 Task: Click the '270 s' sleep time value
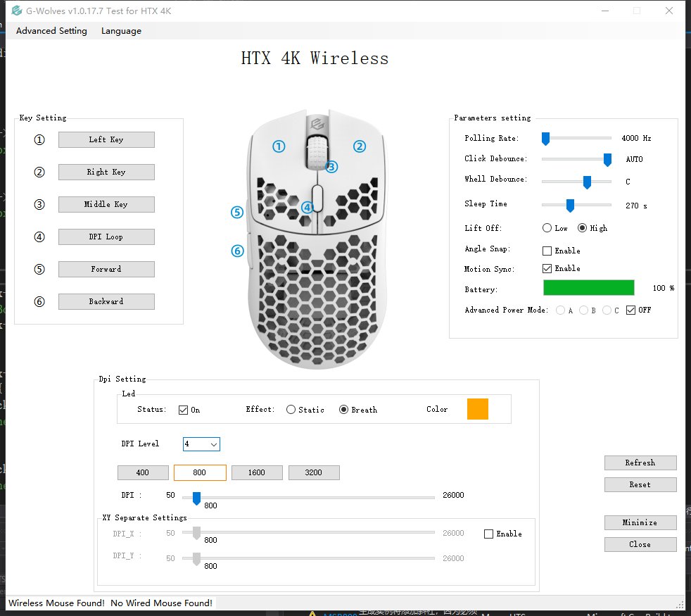(636, 206)
